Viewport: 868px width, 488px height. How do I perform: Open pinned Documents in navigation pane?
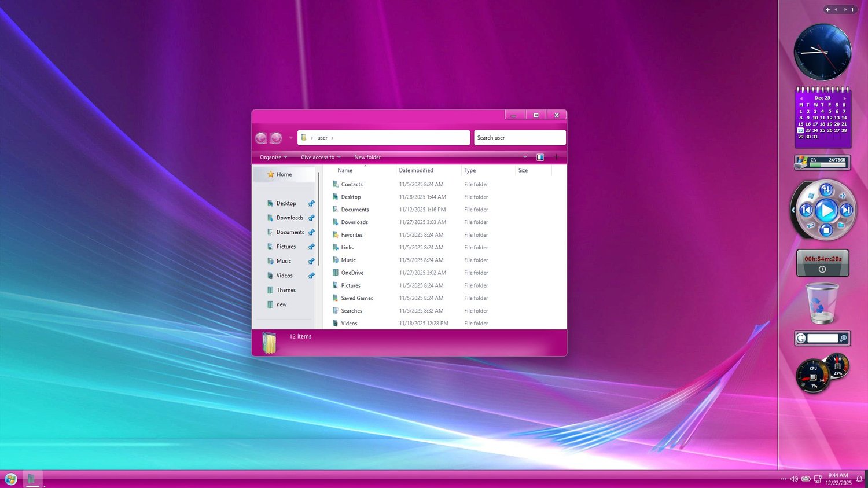[x=290, y=232]
